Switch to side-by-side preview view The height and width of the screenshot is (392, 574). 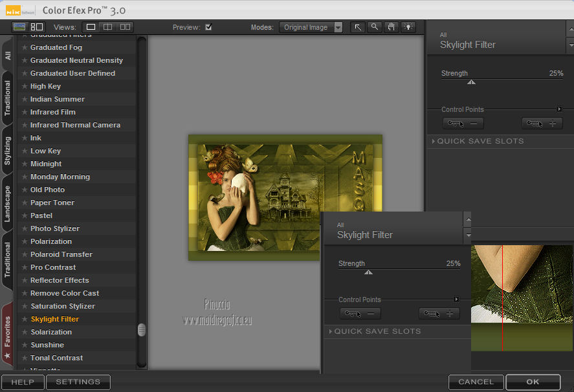pos(125,27)
